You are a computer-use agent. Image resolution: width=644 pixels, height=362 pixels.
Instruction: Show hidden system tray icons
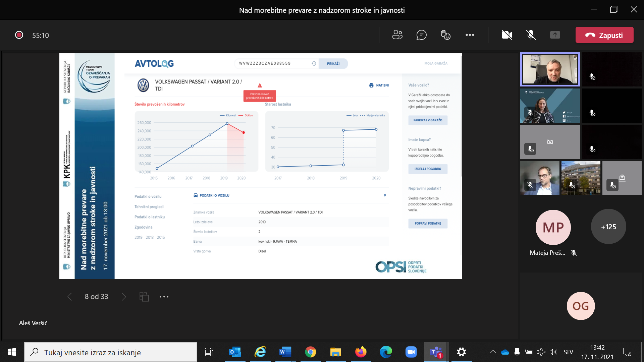click(x=493, y=352)
